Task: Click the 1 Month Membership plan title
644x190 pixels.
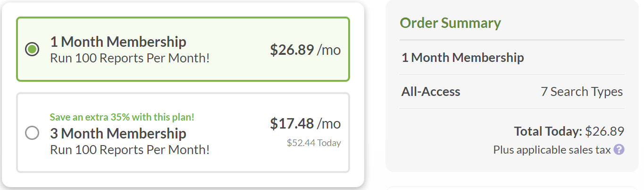Action: click(118, 42)
